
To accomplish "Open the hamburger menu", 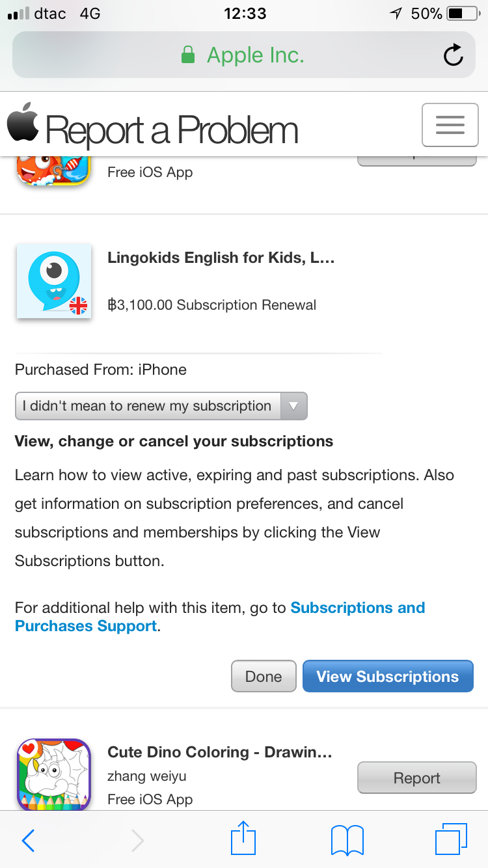I will pyautogui.click(x=450, y=124).
